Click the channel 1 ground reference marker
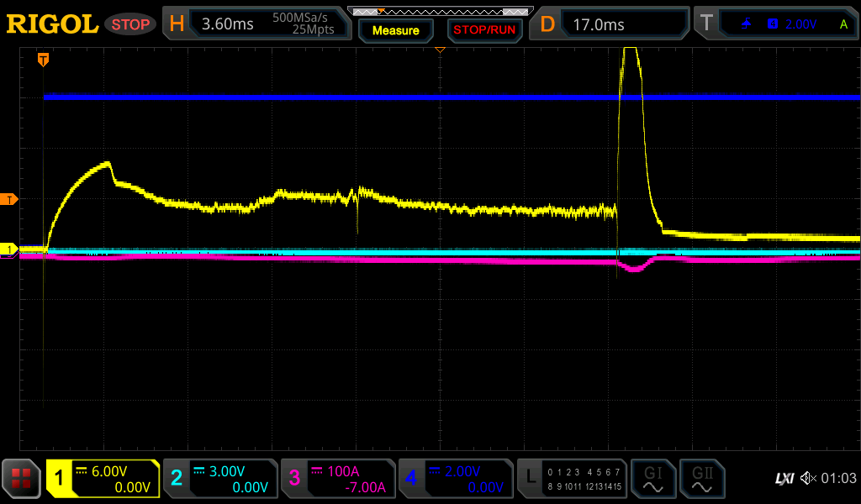Screen dimensions: 861x504 [10, 249]
